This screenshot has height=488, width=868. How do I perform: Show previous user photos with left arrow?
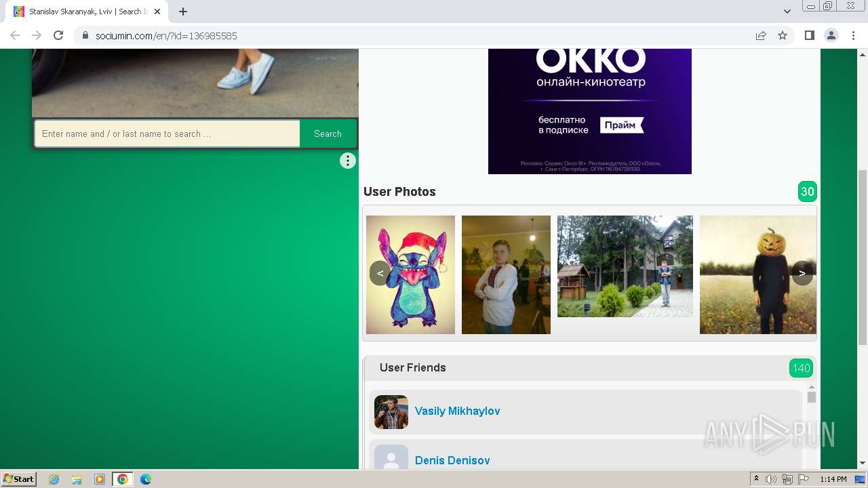coord(380,273)
